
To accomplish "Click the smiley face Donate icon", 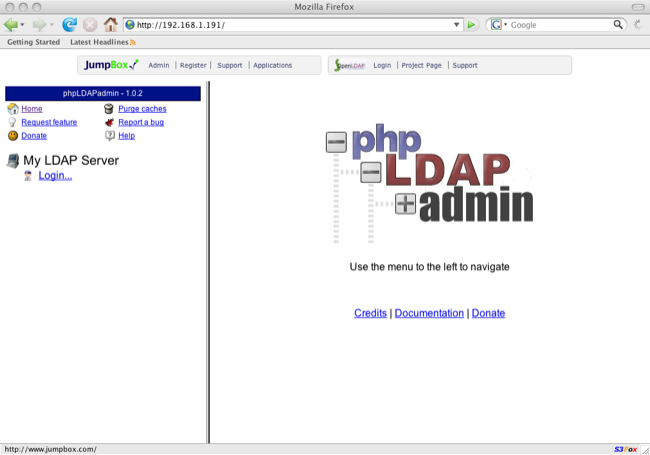I will coord(13,136).
